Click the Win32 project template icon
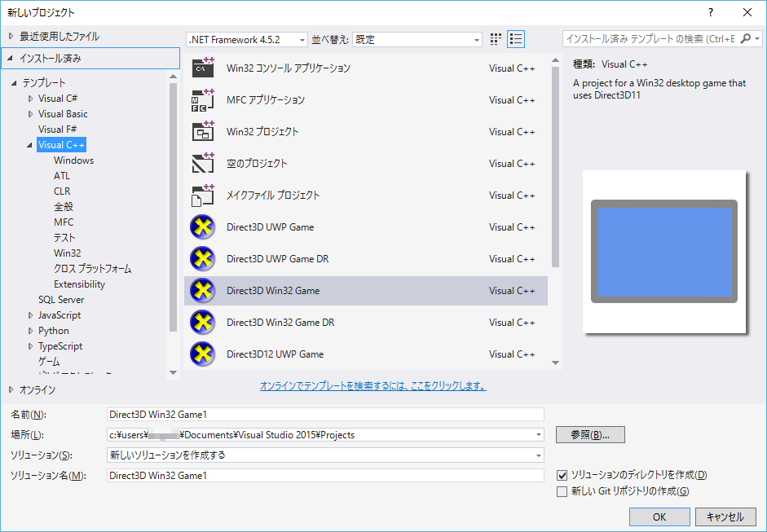Viewport: 767px width, 532px height. tap(202, 131)
